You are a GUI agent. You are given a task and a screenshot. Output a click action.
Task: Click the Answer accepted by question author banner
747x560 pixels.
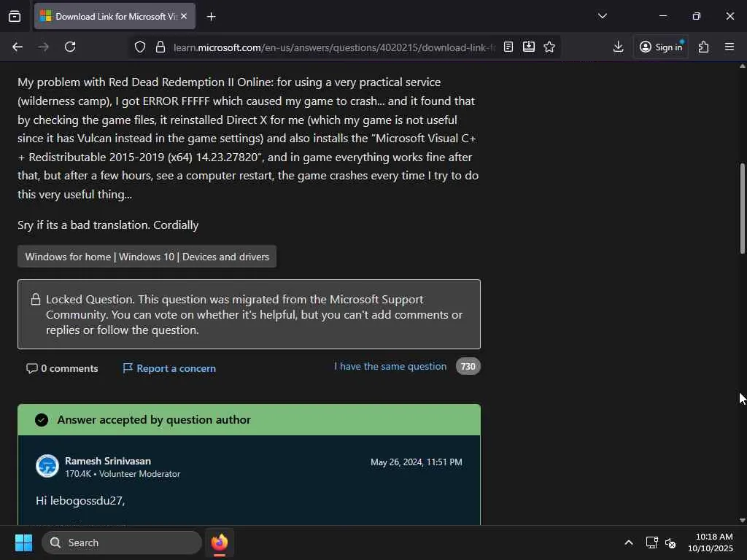tap(249, 419)
